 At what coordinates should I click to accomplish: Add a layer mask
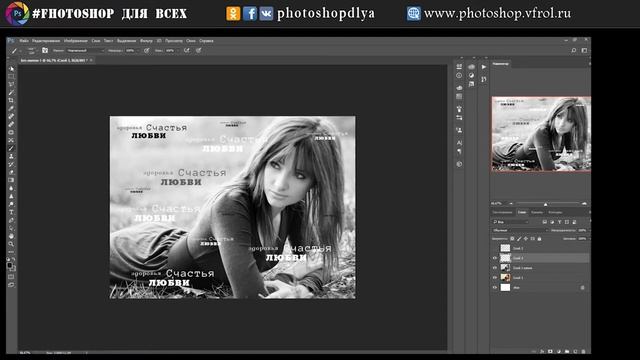click(x=550, y=351)
